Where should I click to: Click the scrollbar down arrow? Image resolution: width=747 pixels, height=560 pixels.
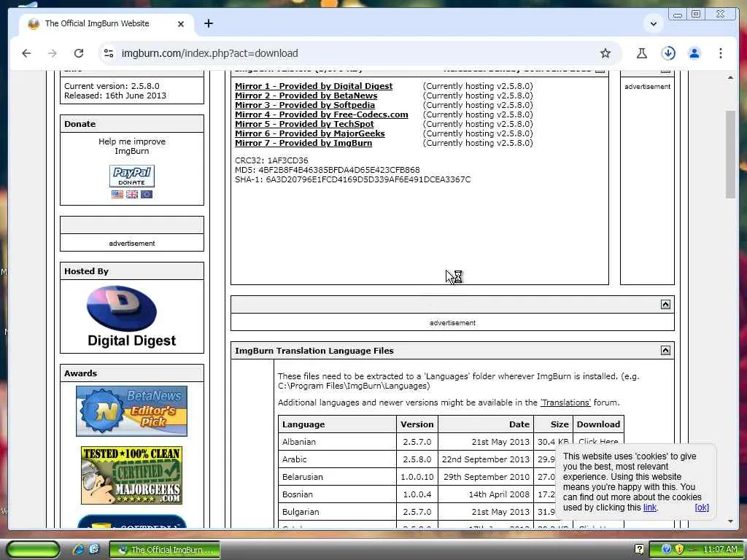[730, 521]
